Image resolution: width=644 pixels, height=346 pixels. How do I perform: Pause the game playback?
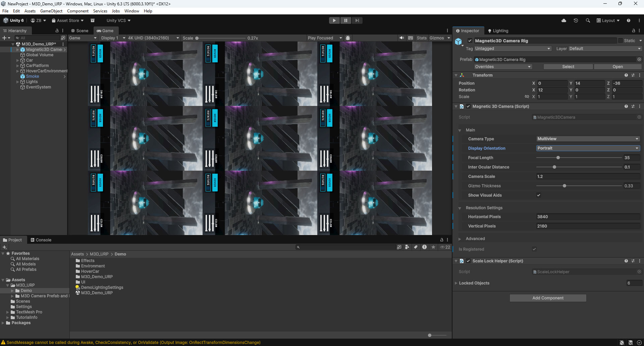point(346,20)
